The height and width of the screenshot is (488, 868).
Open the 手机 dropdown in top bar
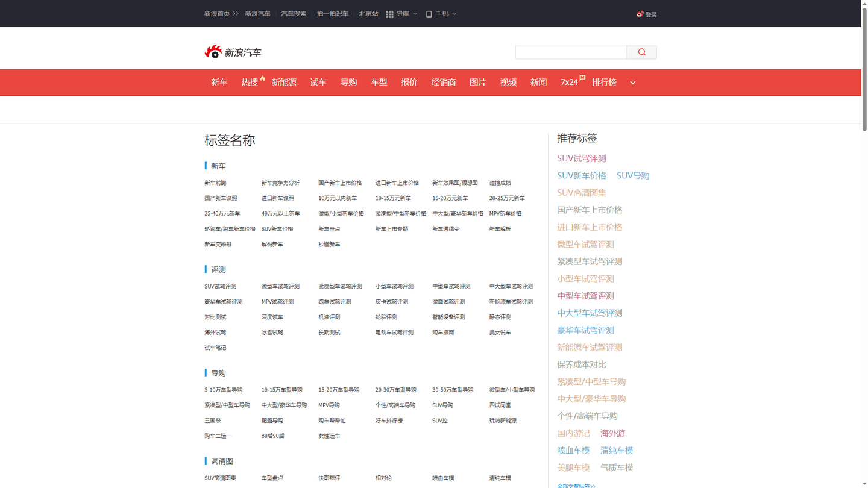pyautogui.click(x=446, y=14)
